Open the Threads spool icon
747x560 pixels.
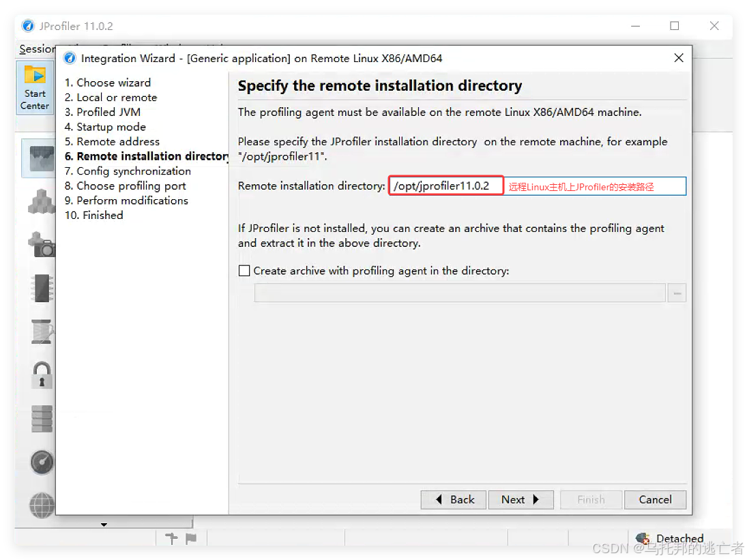[42, 331]
